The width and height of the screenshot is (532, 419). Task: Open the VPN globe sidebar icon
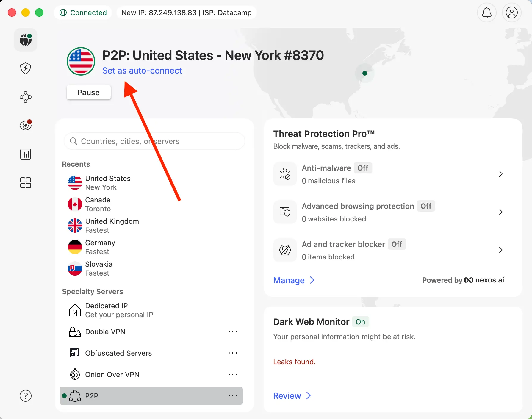[x=26, y=40]
